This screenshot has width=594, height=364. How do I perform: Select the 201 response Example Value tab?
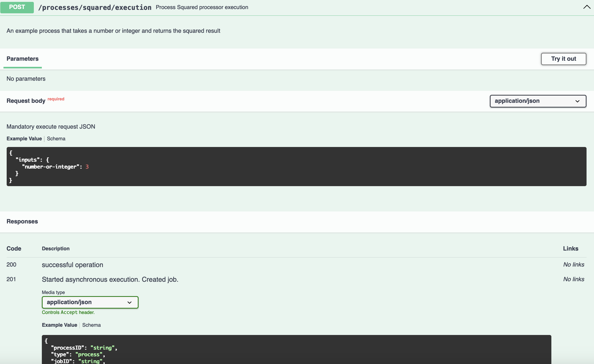point(59,325)
